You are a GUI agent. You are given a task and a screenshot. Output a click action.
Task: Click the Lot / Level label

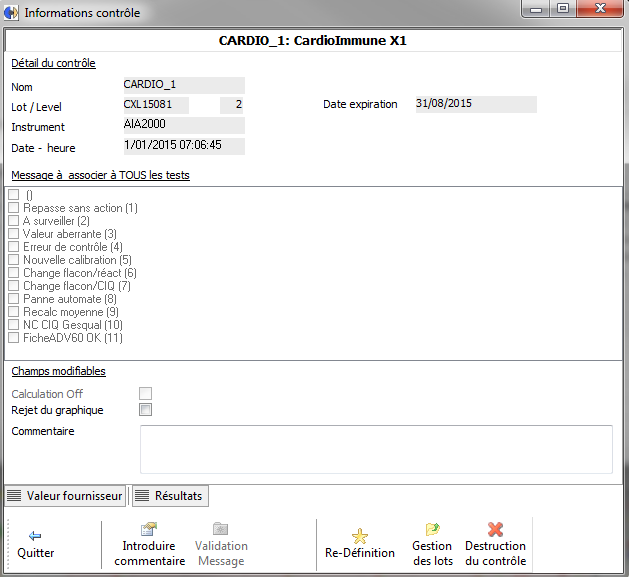(x=37, y=107)
